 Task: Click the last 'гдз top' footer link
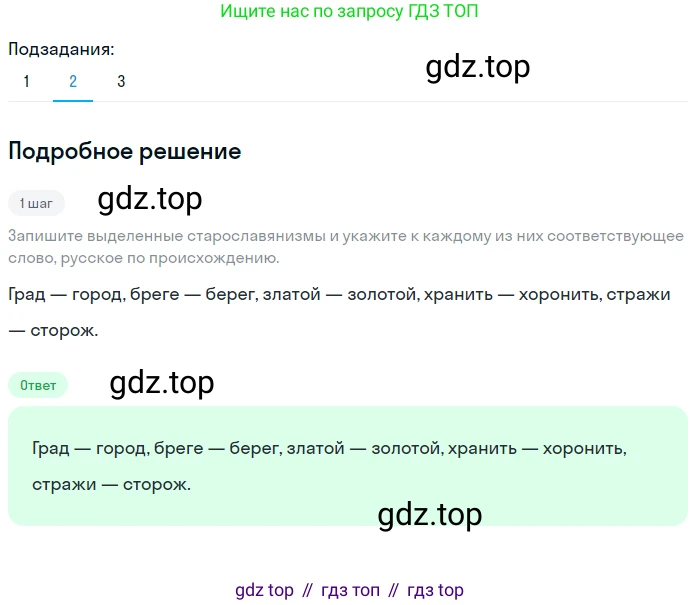(x=435, y=590)
